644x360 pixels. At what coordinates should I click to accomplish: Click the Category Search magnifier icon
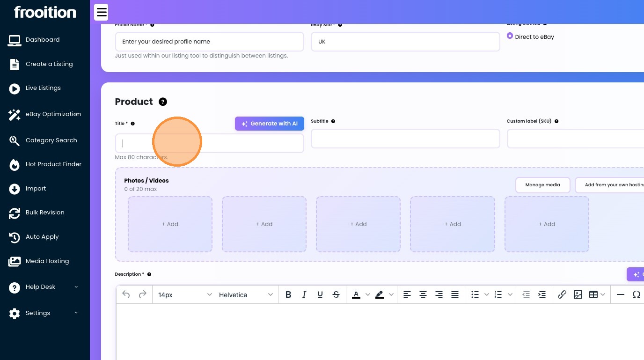(x=15, y=140)
